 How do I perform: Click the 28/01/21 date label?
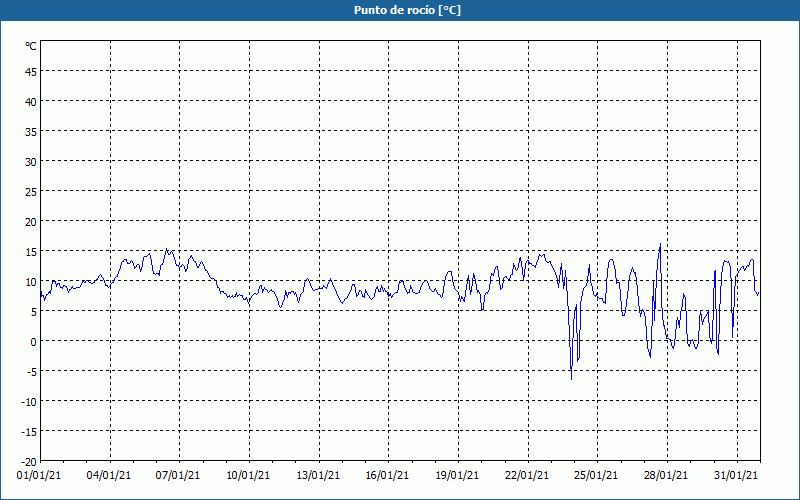[666, 476]
